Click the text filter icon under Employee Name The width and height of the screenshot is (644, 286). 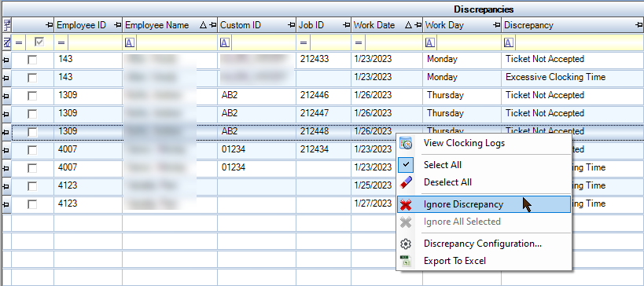129,42
